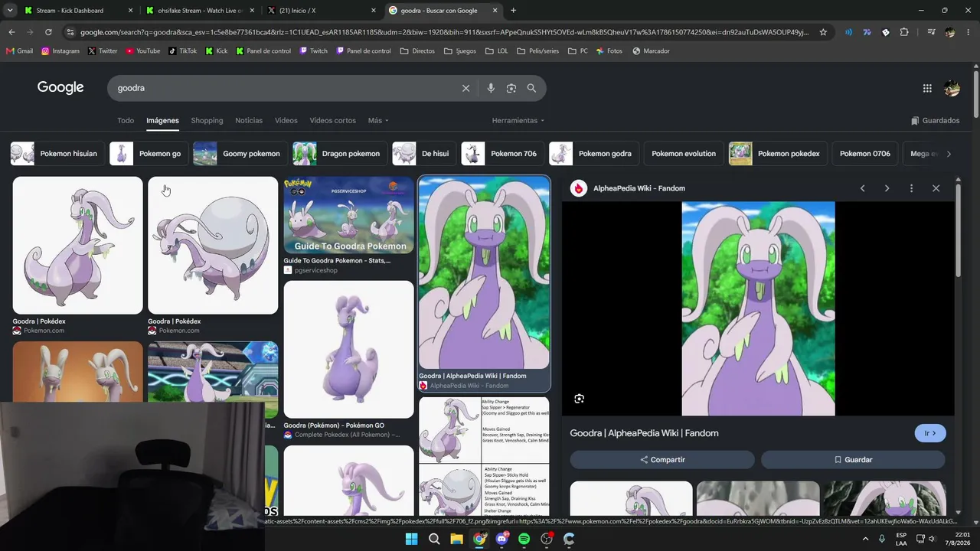Screen dimensions: 980x551
Task: Open three-dot options in preview panel
Action: (911, 188)
